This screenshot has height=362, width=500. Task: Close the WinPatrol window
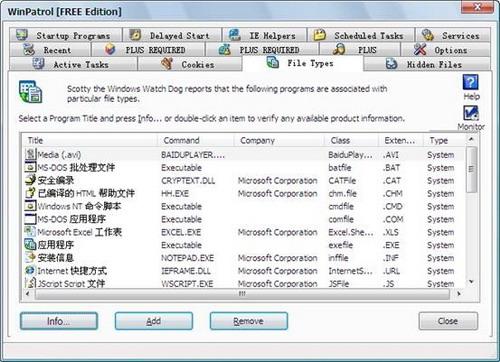click(477, 6)
